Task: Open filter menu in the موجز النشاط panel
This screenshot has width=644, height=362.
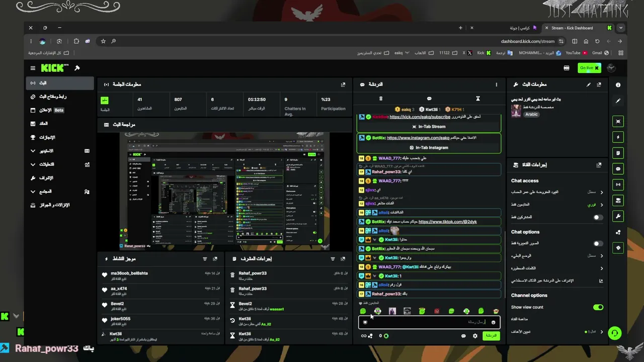Action: pos(205,259)
